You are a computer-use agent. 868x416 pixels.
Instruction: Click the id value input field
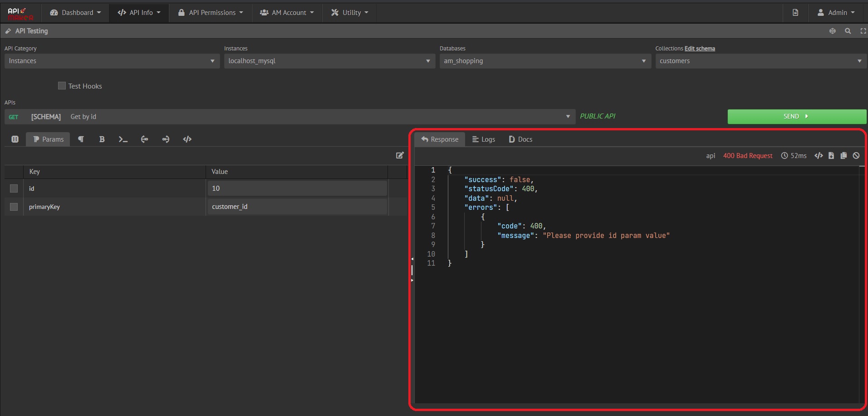coord(297,188)
